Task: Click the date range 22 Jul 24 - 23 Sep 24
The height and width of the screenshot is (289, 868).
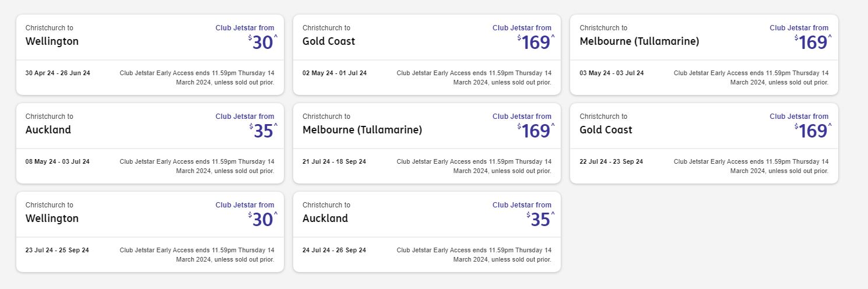Action: (x=611, y=162)
